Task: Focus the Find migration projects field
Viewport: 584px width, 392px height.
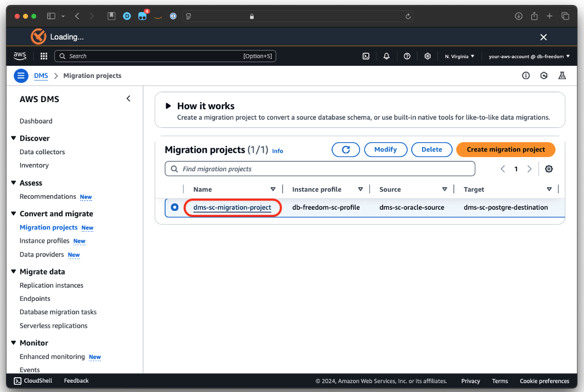Action: click(x=320, y=169)
